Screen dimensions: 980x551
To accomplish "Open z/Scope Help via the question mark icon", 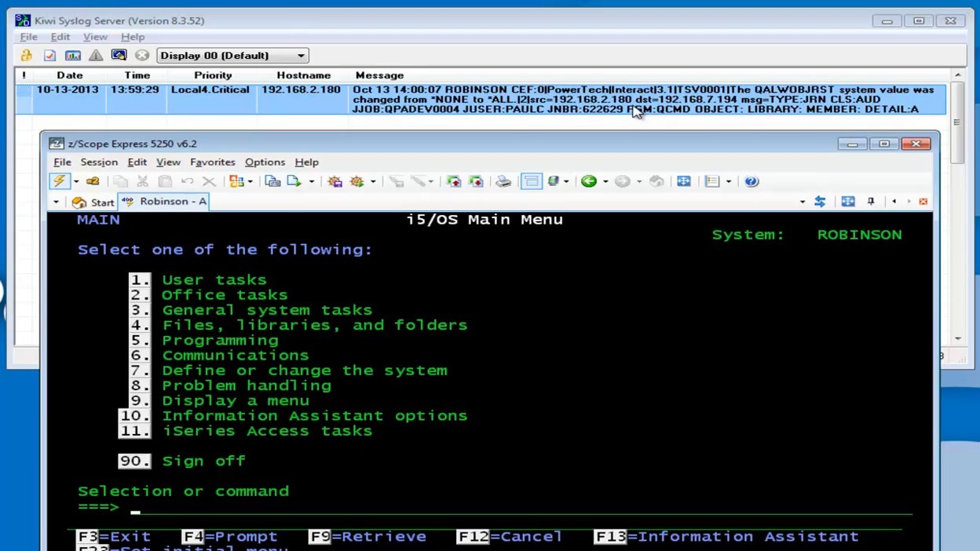I will point(751,181).
